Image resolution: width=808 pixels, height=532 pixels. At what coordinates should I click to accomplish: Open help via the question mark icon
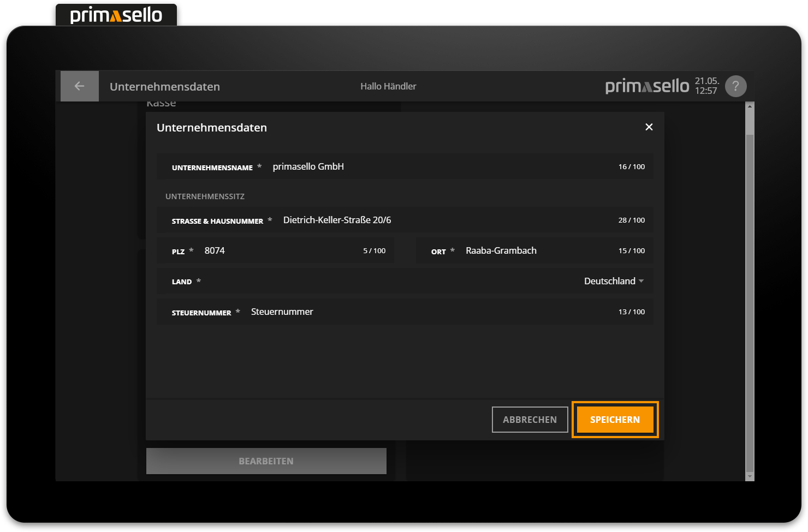[x=735, y=86]
